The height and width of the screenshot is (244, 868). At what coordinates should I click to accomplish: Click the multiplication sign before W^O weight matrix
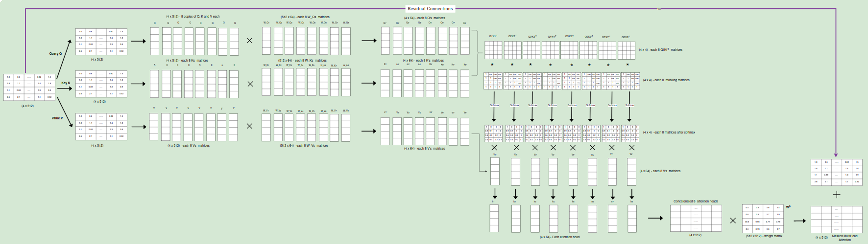pyautogui.click(x=733, y=221)
